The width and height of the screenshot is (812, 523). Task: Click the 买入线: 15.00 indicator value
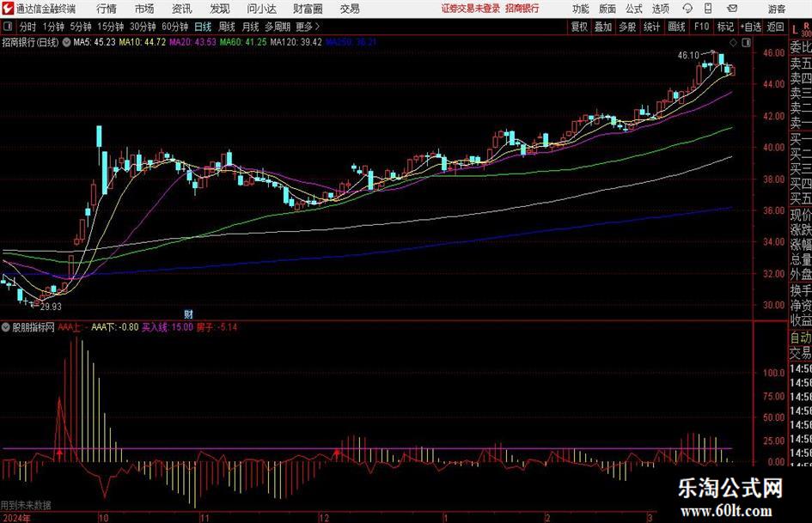click(x=168, y=327)
